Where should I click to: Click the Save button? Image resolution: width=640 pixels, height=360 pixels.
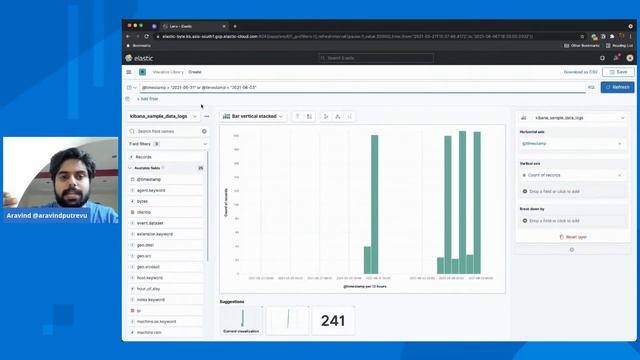(x=618, y=72)
